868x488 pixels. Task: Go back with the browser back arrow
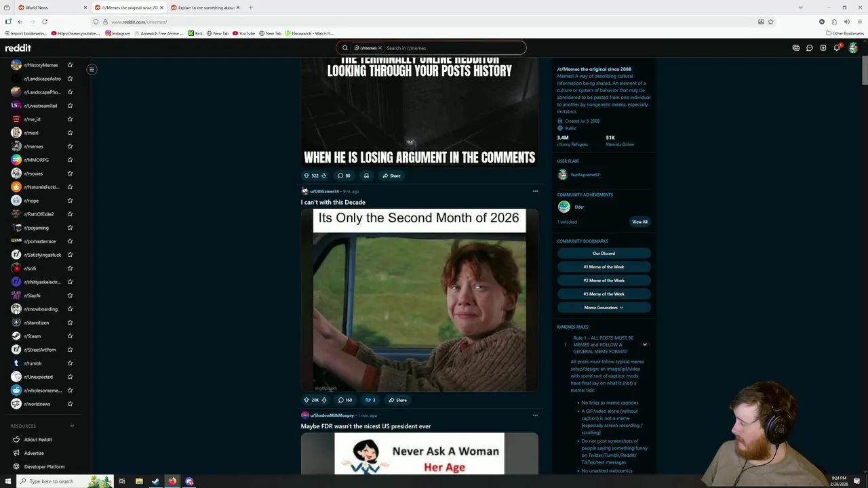(20, 22)
